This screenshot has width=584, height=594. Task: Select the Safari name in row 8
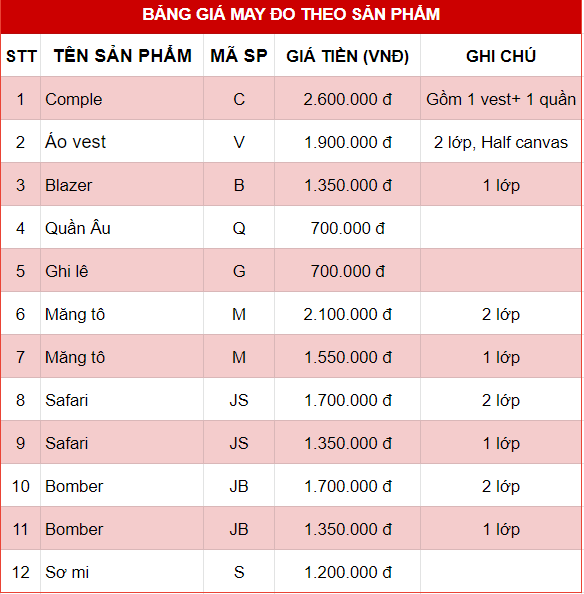point(66,400)
